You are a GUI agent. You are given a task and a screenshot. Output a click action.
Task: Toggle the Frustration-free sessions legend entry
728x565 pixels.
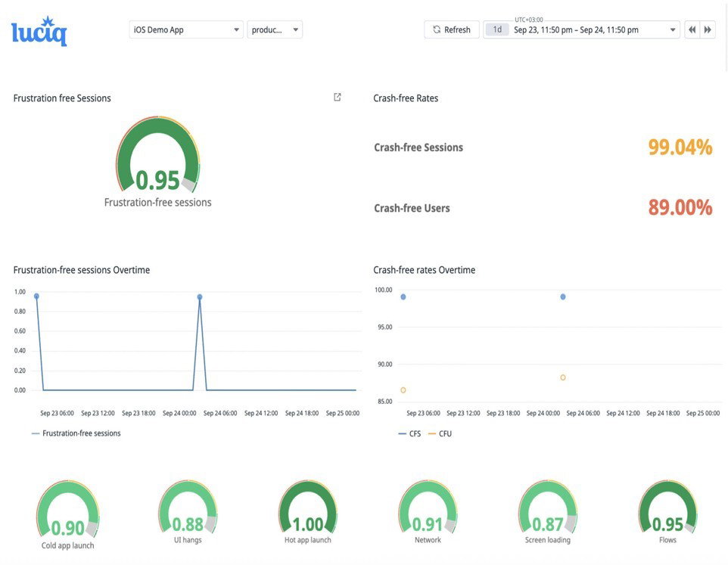[x=76, y=433]
